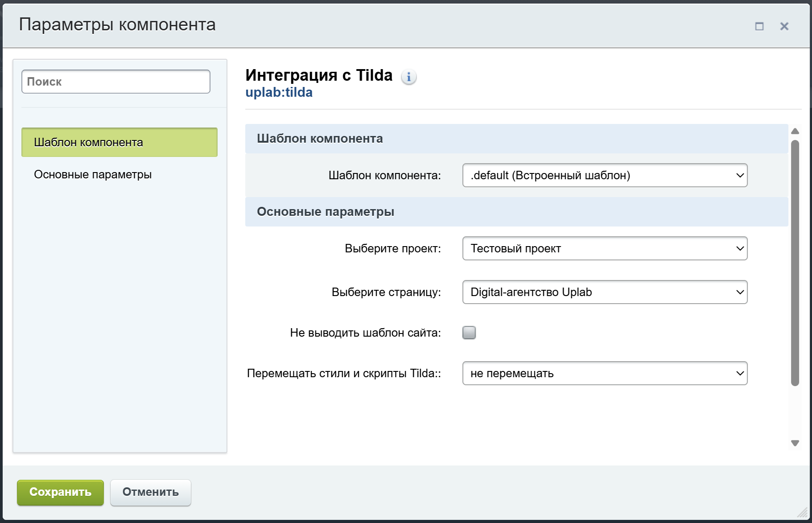Close the Параметры компонента dialog
The height and width of the screenshot is (523, 812).
784,26
